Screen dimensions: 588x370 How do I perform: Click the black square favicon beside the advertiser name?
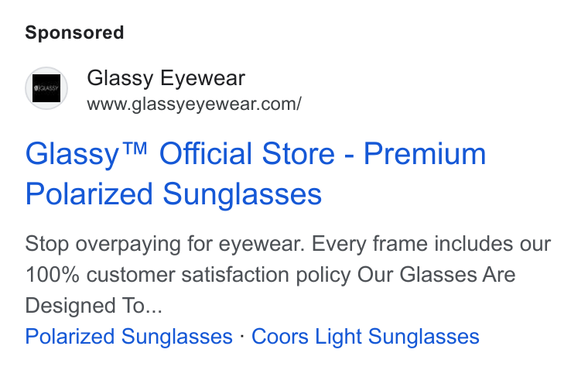46,88
